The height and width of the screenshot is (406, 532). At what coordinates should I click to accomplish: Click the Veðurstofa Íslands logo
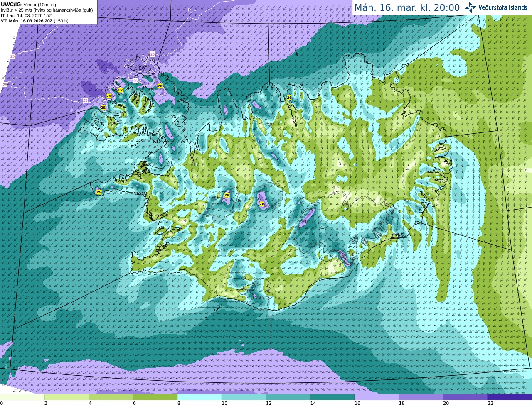[x=496, y=7]
